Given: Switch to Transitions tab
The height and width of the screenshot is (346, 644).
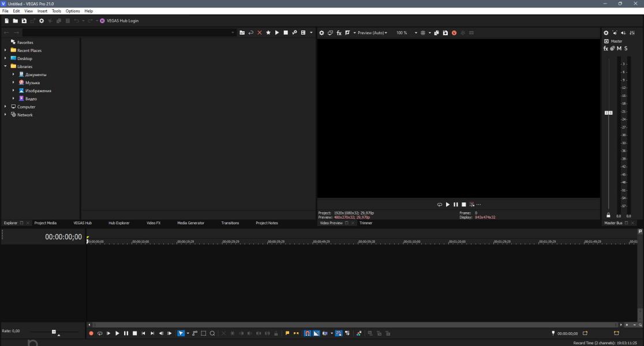Looking at the screenshot, I should click(230, 223).
